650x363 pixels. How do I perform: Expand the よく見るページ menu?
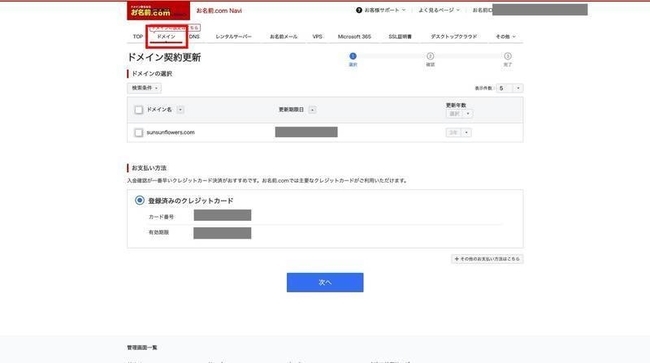click(439, 10)
